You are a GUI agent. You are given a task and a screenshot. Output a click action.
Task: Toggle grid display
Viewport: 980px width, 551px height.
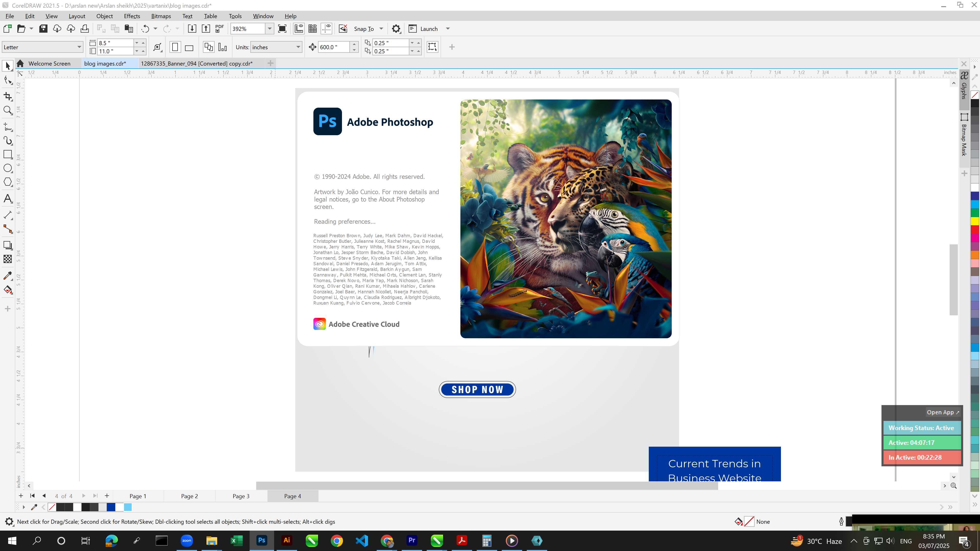pyautogui.click(x=313, y=29)
